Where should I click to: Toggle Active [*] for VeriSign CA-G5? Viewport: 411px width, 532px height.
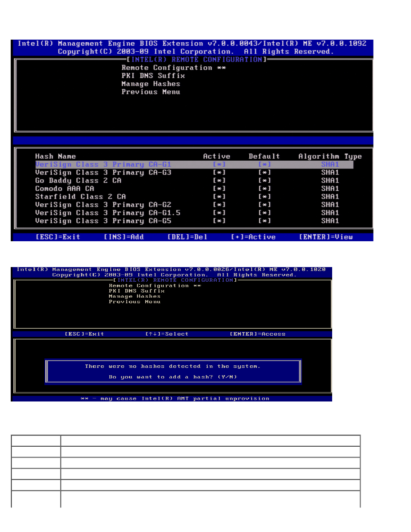(x=219, y=221)
